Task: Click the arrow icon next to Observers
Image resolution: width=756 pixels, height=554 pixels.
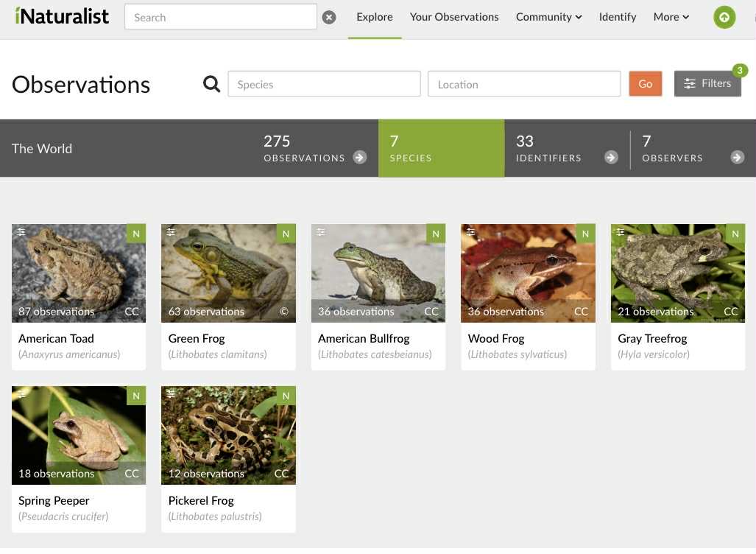Action: tap(737, 157)
